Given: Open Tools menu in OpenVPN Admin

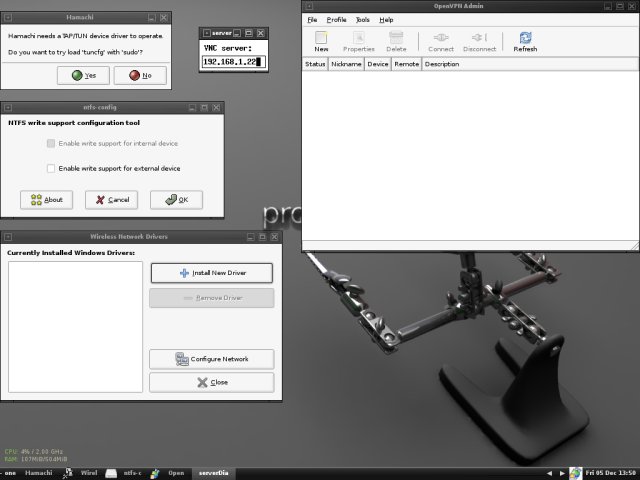Looking at the screenshot, I should tap(362, 20).
